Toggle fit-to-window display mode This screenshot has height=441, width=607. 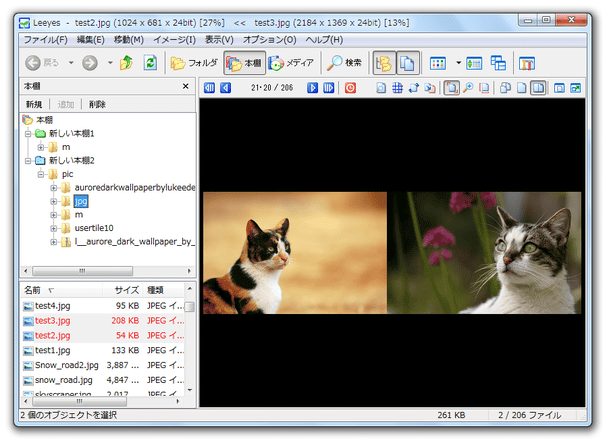[451, 88]
